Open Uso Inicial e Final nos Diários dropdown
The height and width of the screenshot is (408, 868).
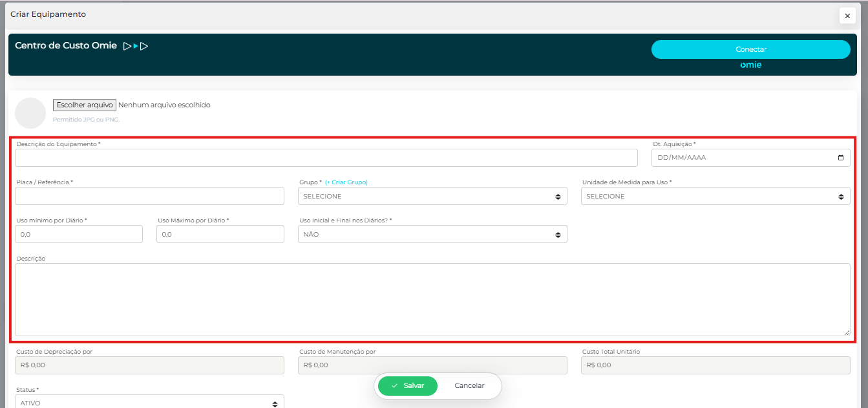pyautogui.click(x=432, y=234)
